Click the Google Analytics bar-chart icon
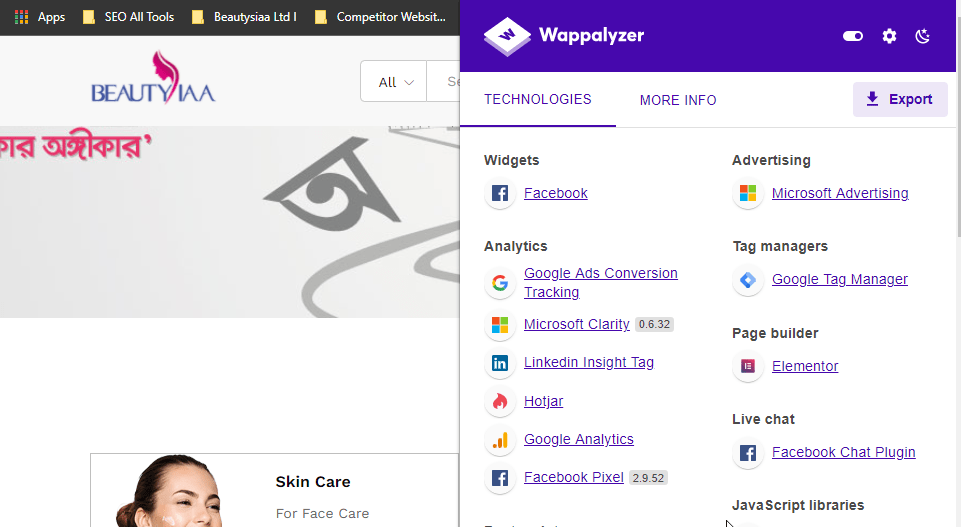Viewport: 961px width, 527px height. coord(500,440)
